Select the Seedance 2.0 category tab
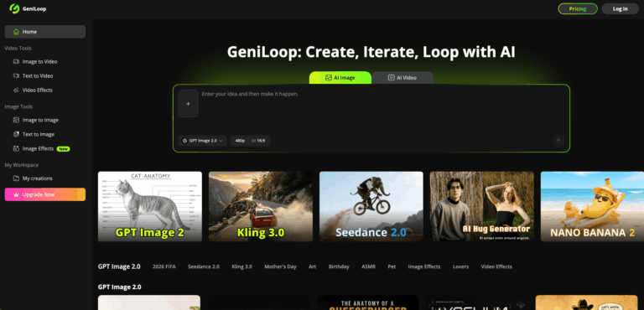The width and height of the screenshot is (644, 310). (x=204, y=267)
